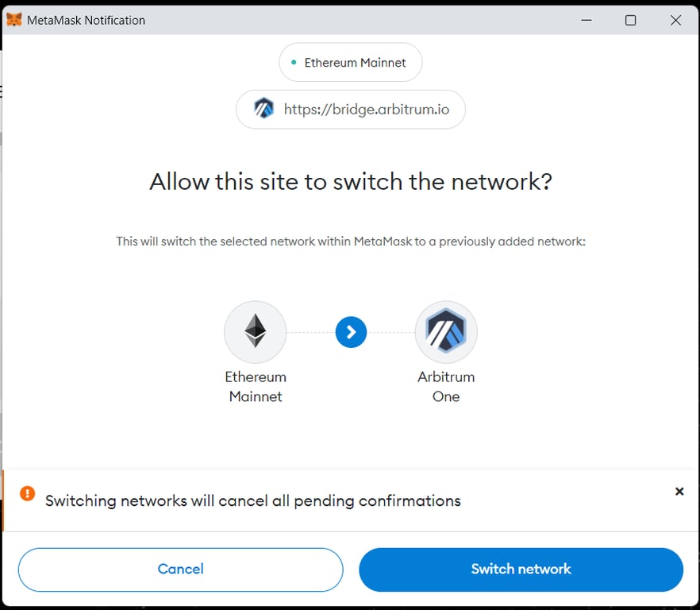Open the site origin pill showing bridge.arbitrum.io
Image resolution: width=700 pixels, height=610 pixels.
tap(350, 109)
